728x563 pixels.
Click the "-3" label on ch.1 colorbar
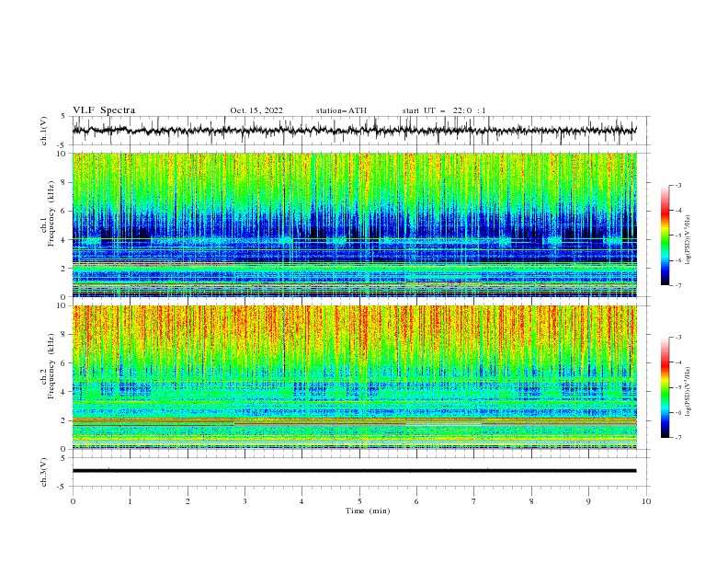coord(677,185)
